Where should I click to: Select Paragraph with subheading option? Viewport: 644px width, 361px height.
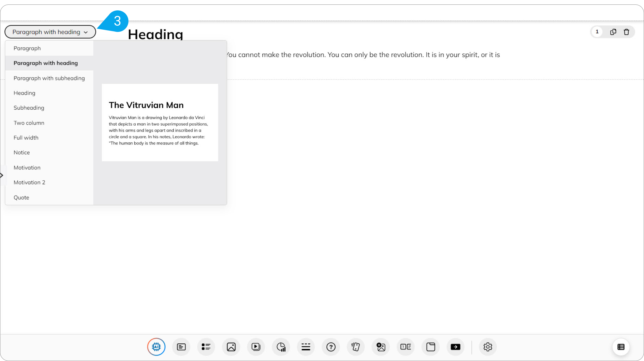49,78
